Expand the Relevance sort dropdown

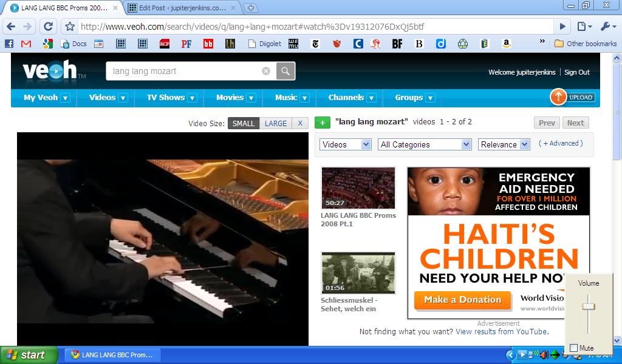[x=504, y=144]
